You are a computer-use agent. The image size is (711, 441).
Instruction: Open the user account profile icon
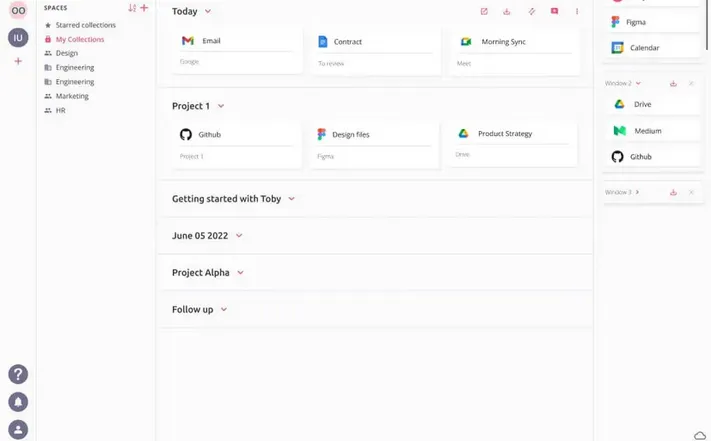(18, 429)
